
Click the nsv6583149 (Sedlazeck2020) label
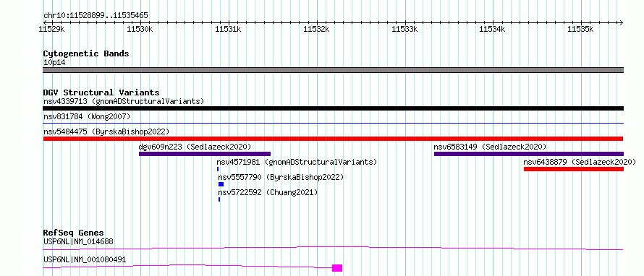click(x=490, y=147)
